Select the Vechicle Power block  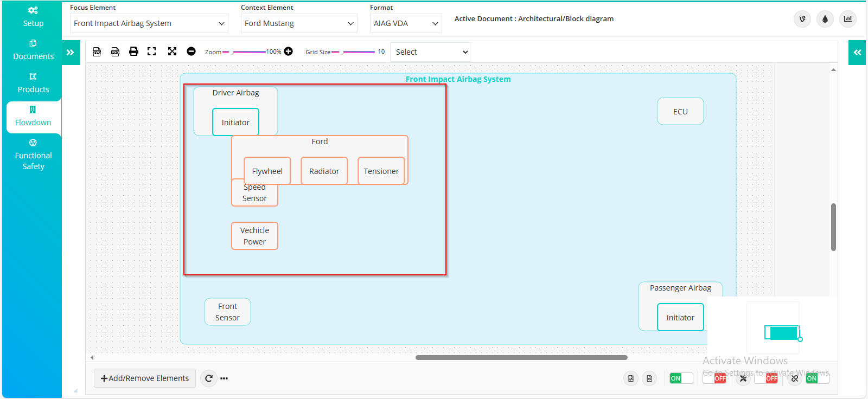pyautogui.click(x=254, y=236)
